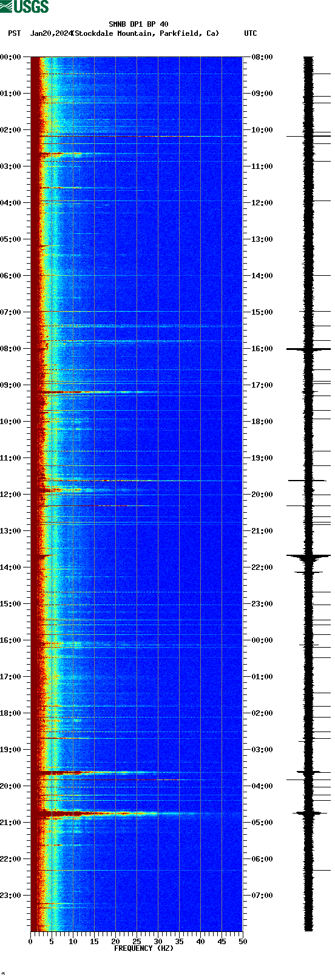This screenshot has width=335, height=980.
Task: Click the date 'Jan20,2024'
Action: [x=50, y=33]
